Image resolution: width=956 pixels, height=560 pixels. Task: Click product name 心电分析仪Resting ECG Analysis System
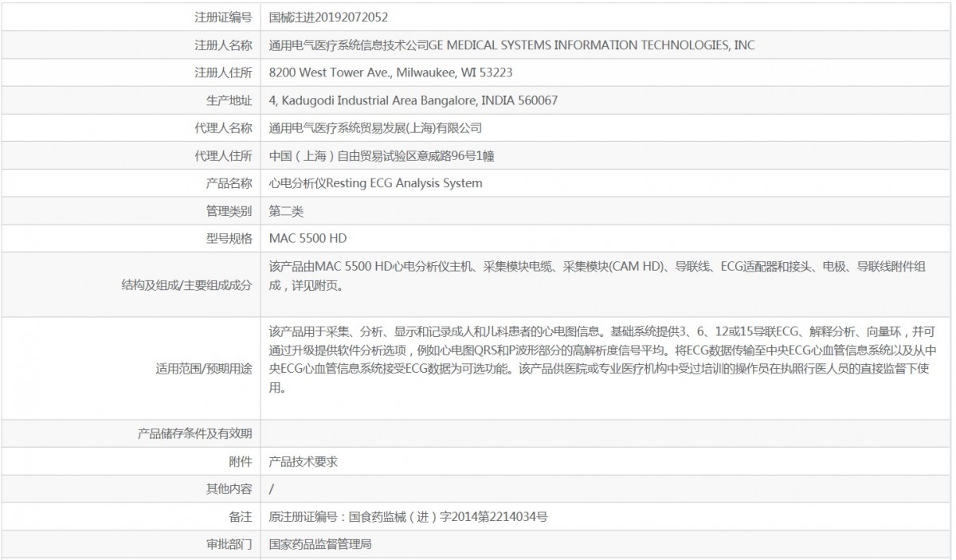[x=376, y=183]
